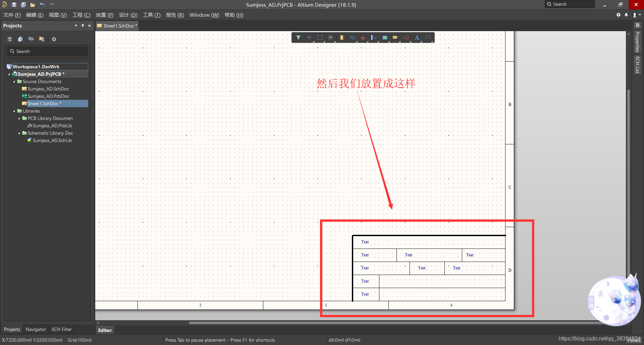Open the Projects panel dropdown arrow
The image size is (644, 345).
pos(76,25)
